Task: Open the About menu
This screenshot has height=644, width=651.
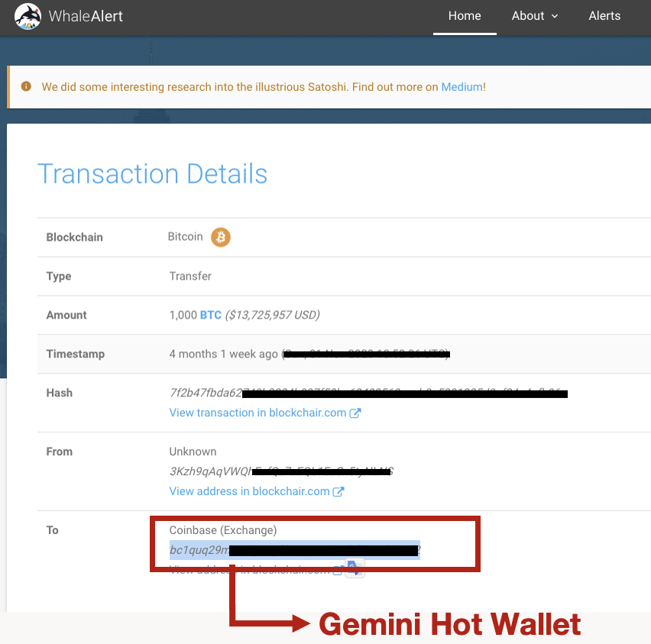Action: 528,16
